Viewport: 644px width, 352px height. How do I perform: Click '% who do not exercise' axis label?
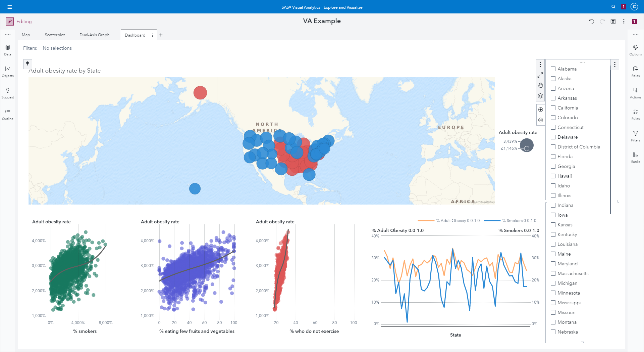tap(314, 331)
